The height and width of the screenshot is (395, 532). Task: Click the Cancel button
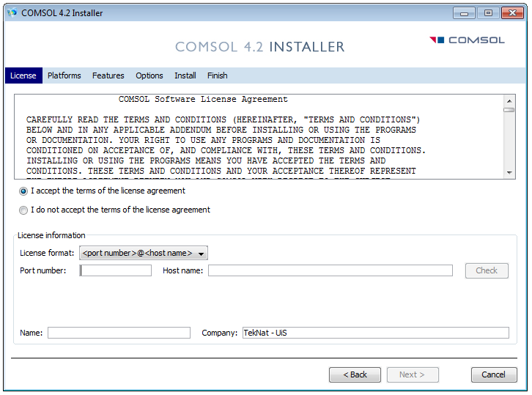coord(494,374)
